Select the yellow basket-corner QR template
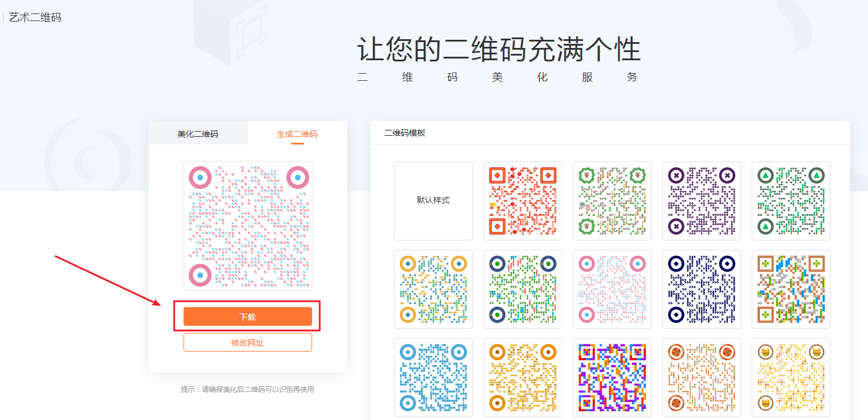This screenshot has width=868, height=420. [x=791, y=377]
